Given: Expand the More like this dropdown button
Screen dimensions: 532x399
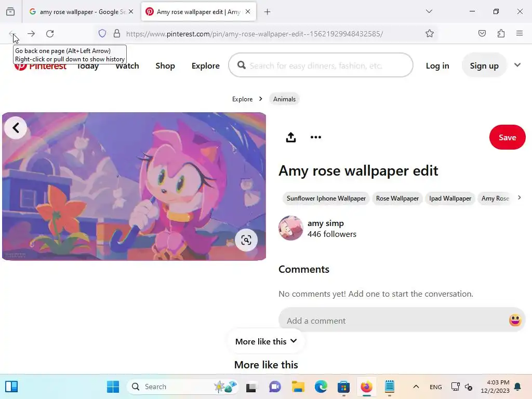Looking at the screenshot, I should click(x=266, y=341).
